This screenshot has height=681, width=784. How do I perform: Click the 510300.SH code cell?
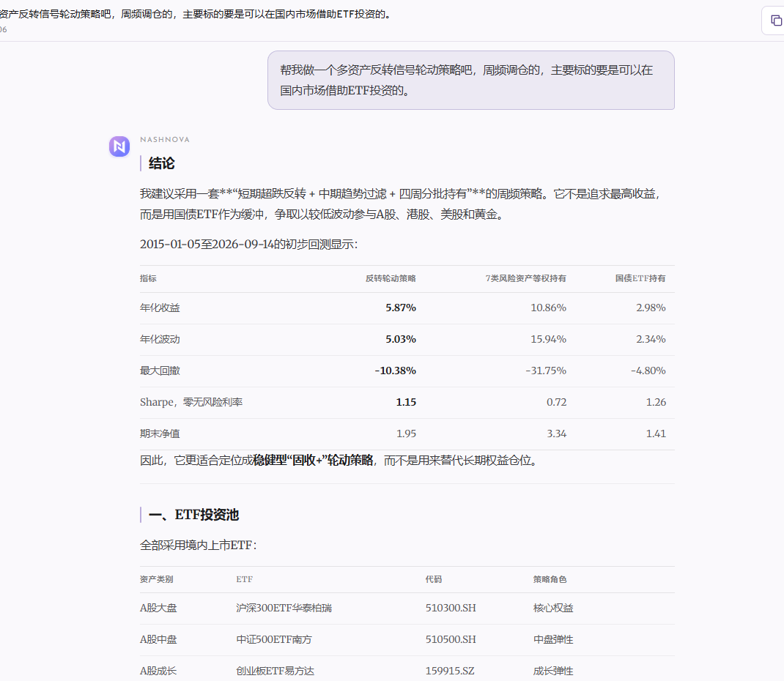451,608
